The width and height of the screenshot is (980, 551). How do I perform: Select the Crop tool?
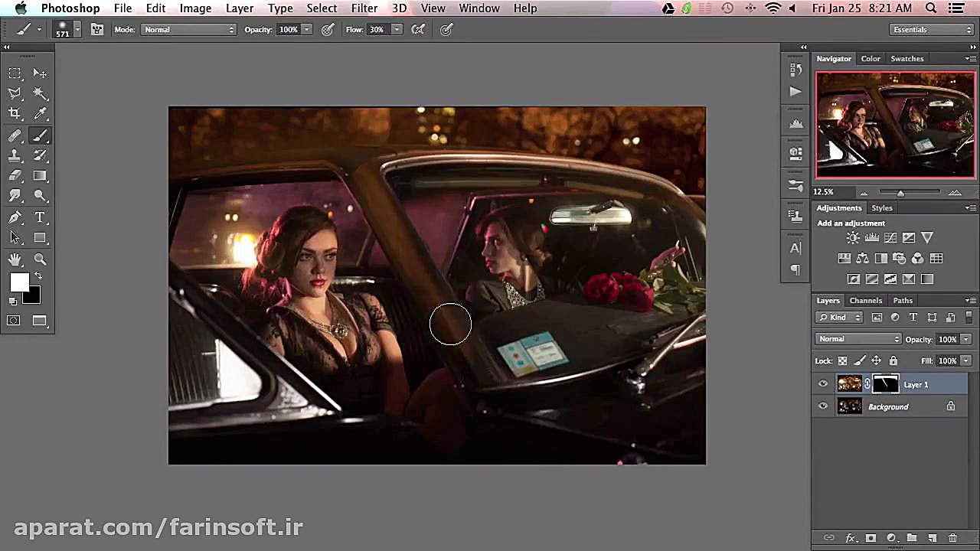[x=15, y=113]
